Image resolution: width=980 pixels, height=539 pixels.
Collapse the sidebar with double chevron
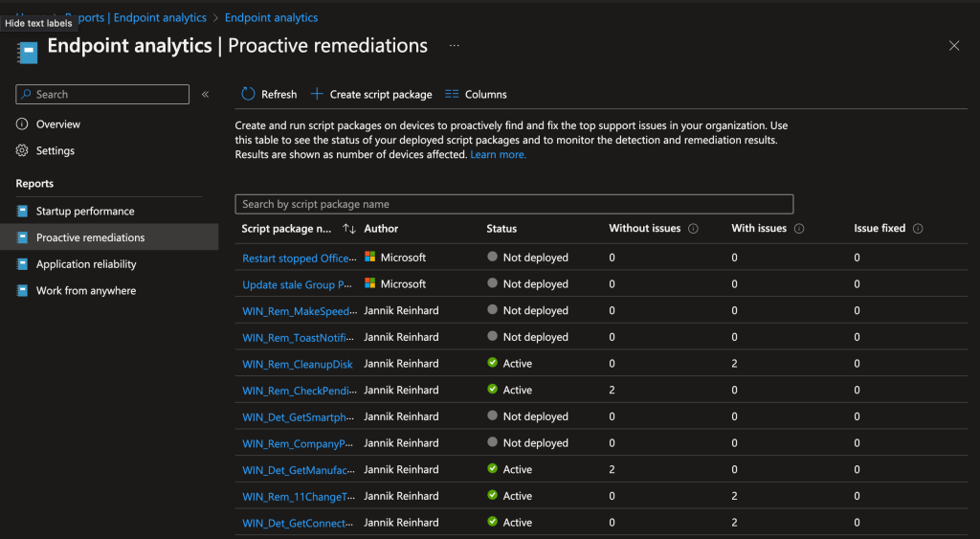point(205,94)
